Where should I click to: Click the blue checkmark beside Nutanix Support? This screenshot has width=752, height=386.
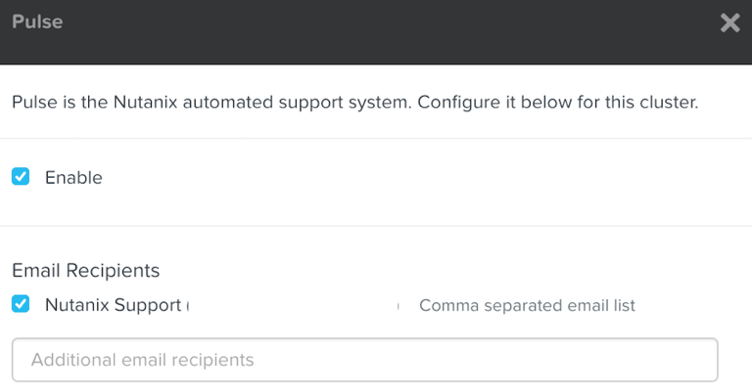point(21,304)
